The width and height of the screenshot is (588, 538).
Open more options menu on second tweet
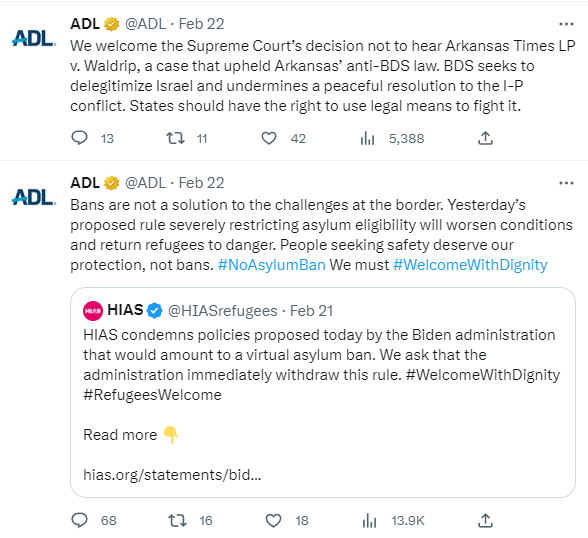pyautogui.click(x=566, y=183)
